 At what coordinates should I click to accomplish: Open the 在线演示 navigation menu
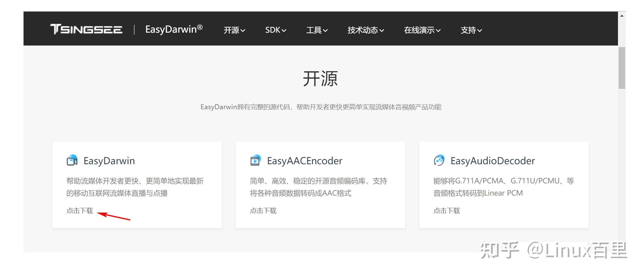click(x=422, y=30)
